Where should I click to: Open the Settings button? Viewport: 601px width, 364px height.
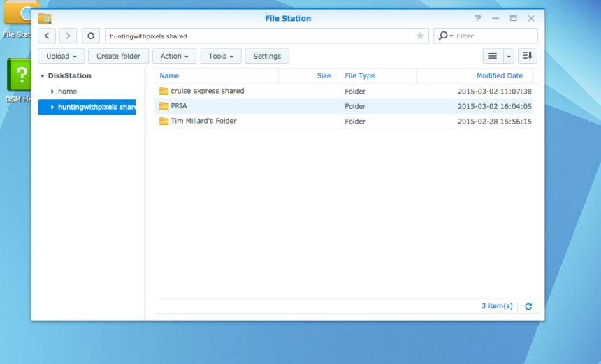pyautogui.click(x=267, y=56)
